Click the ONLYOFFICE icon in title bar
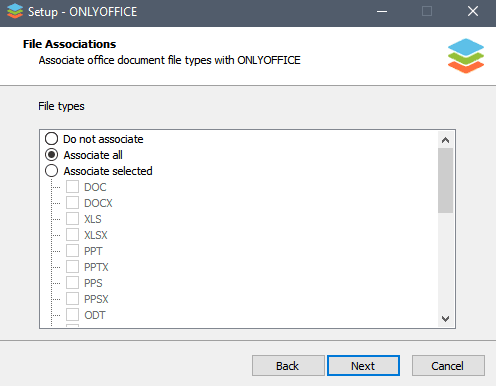The width and height of the screenshot is (496, 386). pos(15,11)
